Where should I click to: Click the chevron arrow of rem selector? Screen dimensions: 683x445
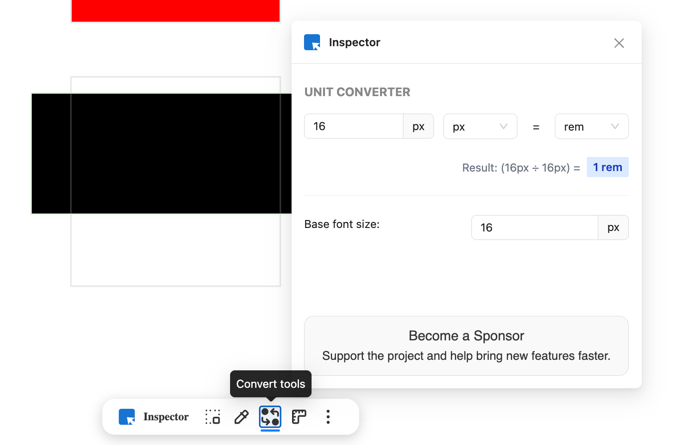615,126
